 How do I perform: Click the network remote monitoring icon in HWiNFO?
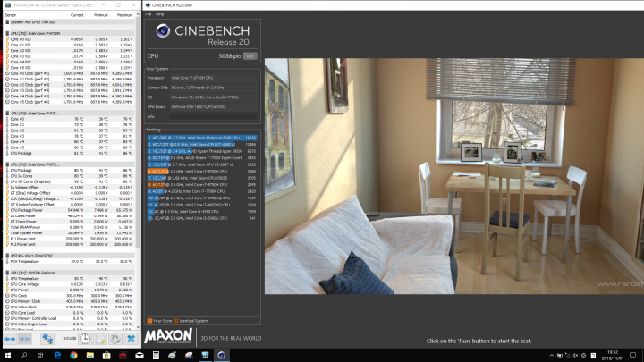pos(47,339)
